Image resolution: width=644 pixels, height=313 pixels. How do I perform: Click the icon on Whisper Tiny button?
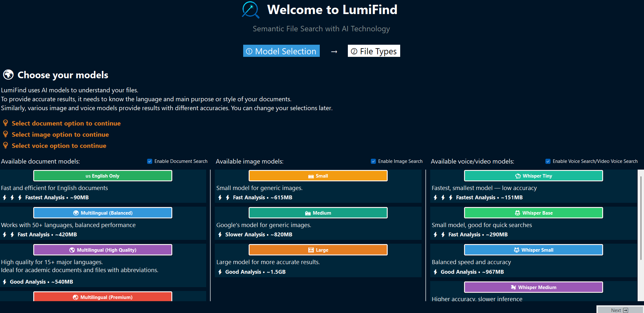point(518,176)
